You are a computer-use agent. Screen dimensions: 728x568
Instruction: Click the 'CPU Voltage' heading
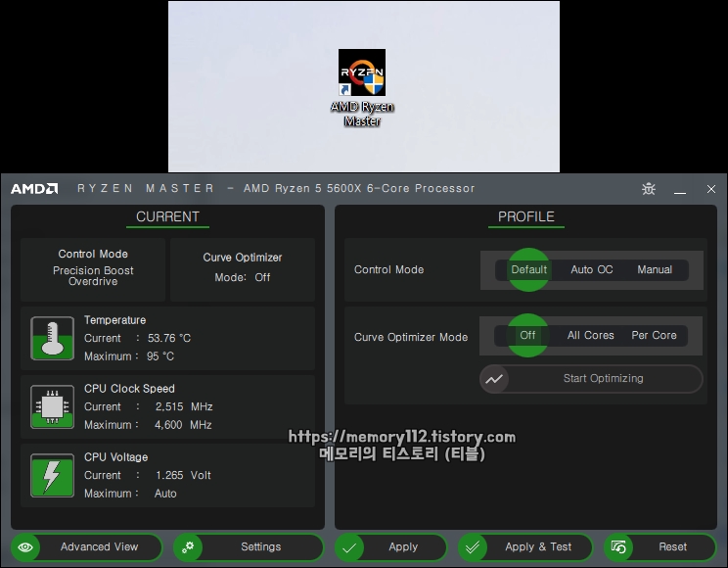[x=115, y=457]
